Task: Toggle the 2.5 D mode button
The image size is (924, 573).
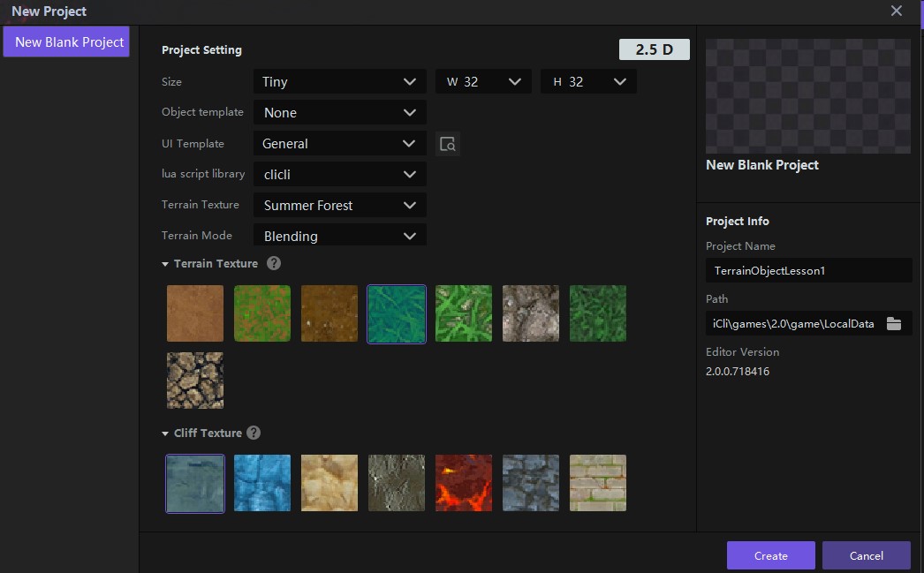Action: pos(654,49)
